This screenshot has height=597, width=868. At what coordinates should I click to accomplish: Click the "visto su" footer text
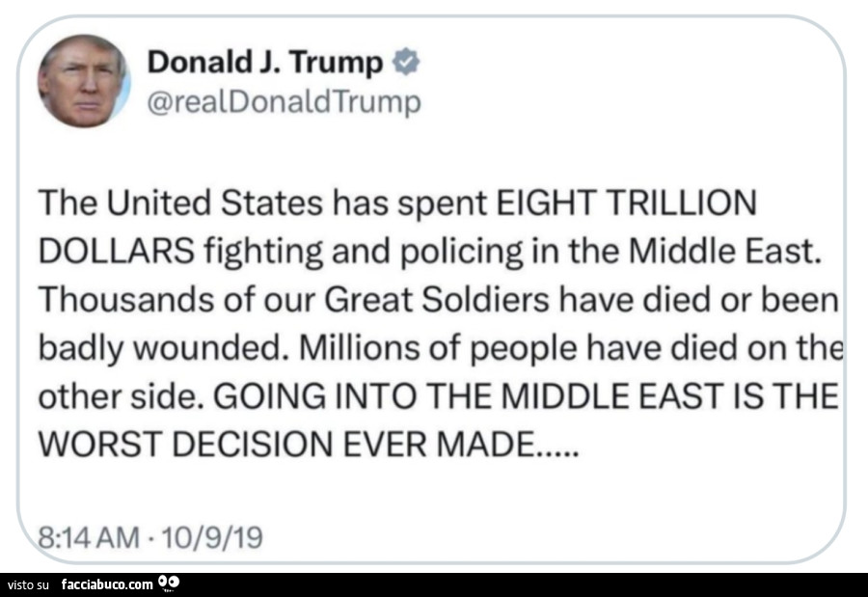click(x=28, y=583)
